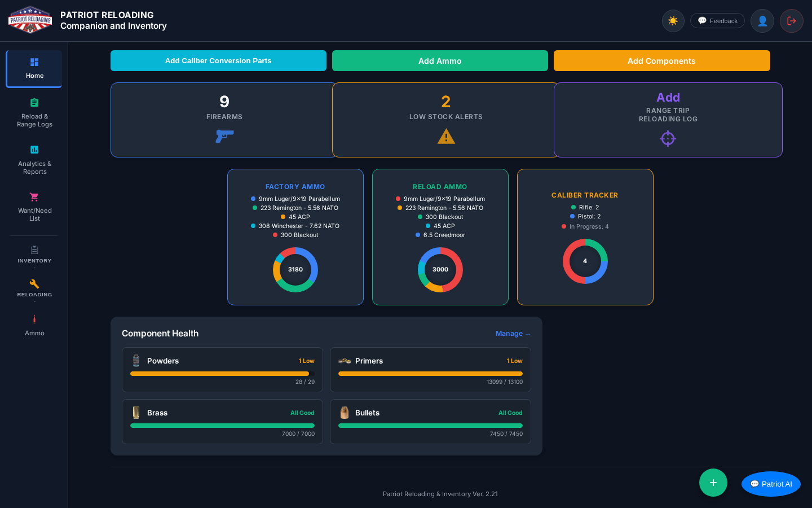Click Reload Ammo 6.5 Creedmoor legend entry
Screen dimensions: 812x508
[440, 235]
